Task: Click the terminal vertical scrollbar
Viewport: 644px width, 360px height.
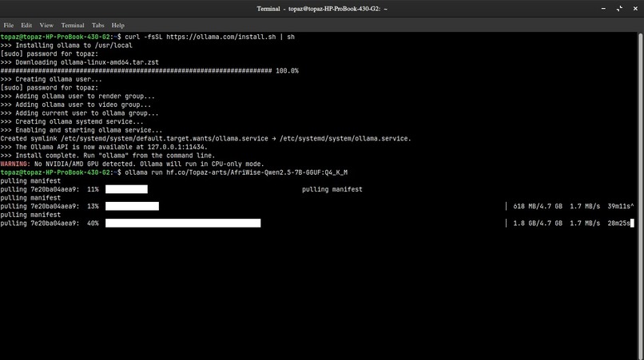Action: coord(640,196)
